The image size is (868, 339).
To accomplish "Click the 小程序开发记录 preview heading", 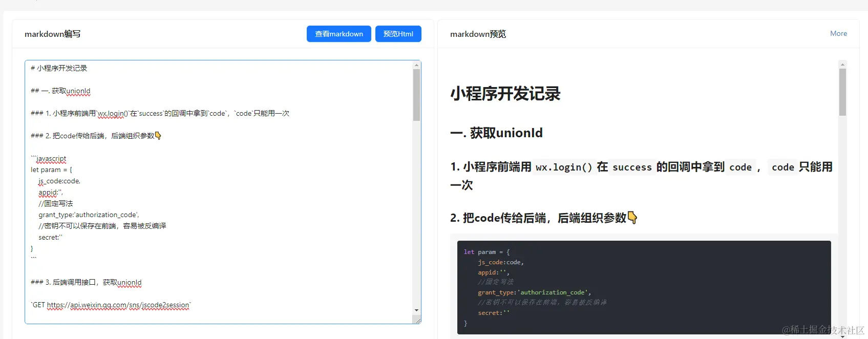I will pos(505,94).
